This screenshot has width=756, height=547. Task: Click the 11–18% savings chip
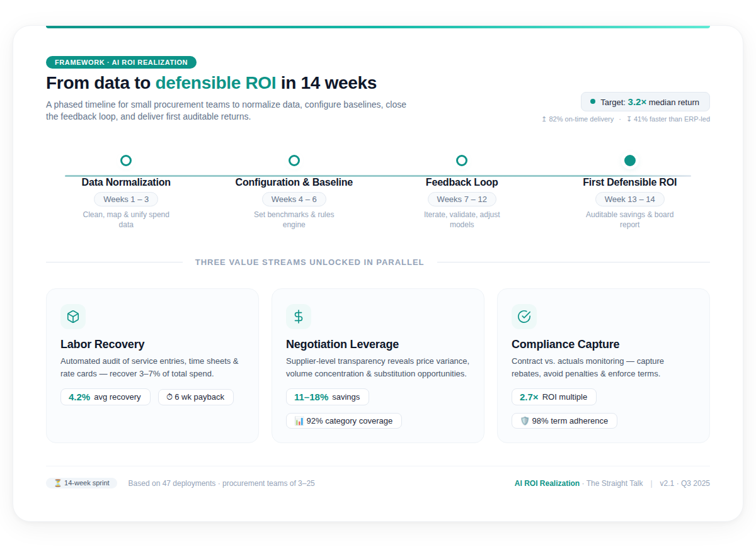click(x=328, y=397)
